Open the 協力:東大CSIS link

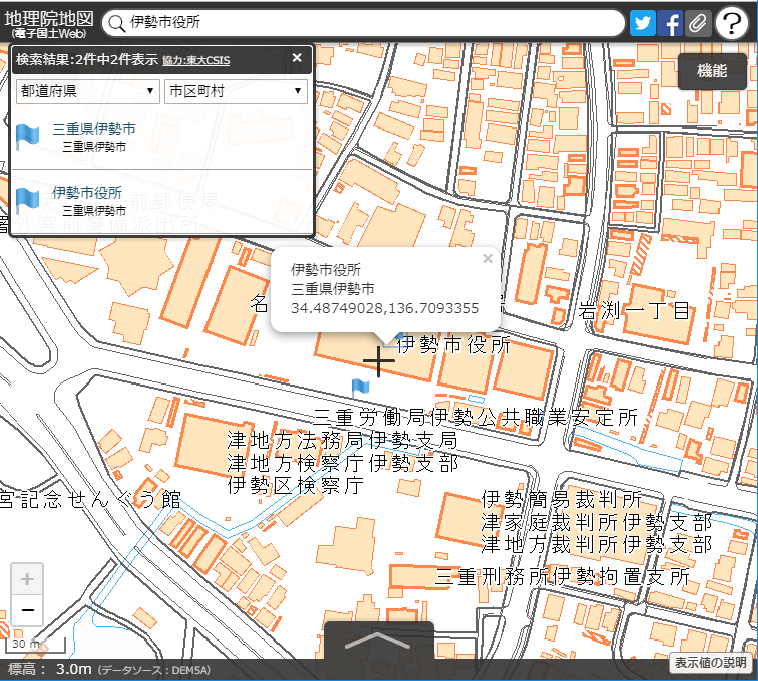[196, 60]
